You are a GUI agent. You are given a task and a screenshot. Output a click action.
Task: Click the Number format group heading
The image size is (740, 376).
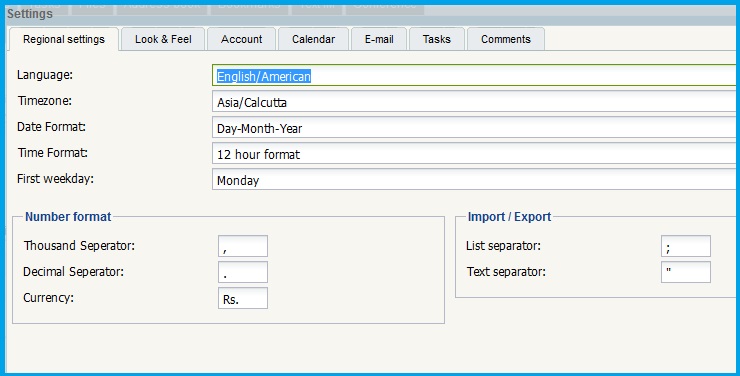click(68, 217)
